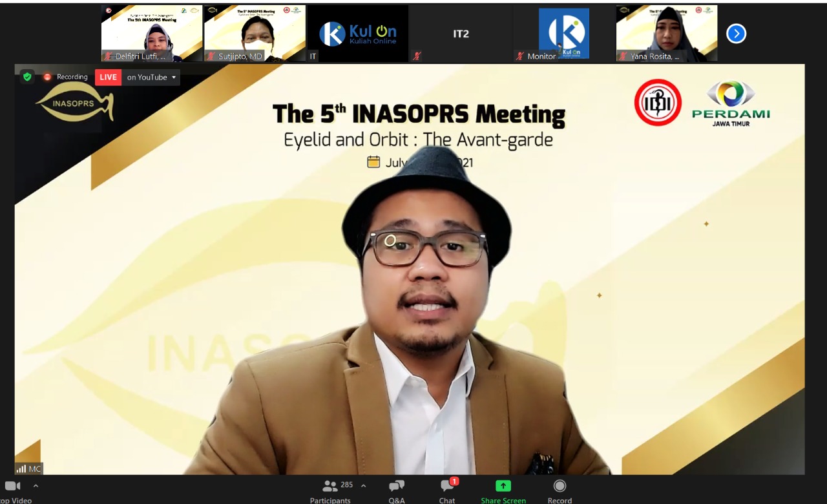The height and width of the screenshot is (504, 827).
Task: Click the Stop Video camera icon
Action: [12, 486]
